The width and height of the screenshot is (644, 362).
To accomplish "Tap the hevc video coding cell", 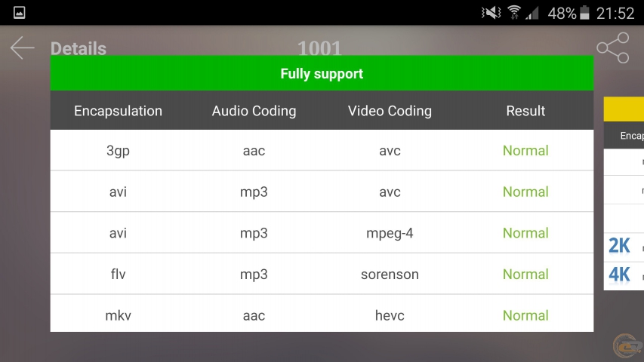I will [390, 315].
